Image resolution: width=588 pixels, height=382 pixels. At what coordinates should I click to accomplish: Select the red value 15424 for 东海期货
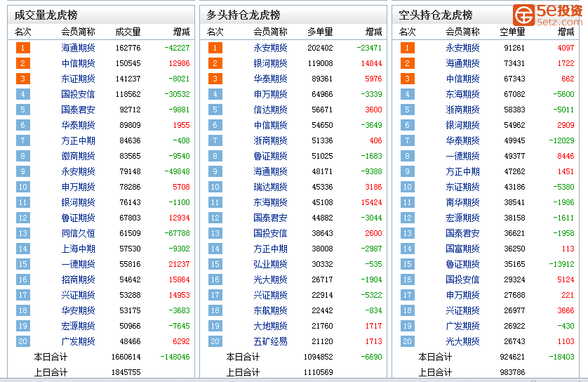point(372,202)
